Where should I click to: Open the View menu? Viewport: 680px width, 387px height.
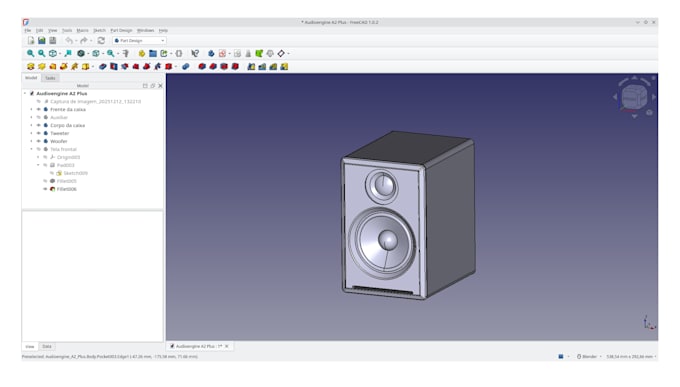pyautogui.click(x=52, y=30)
